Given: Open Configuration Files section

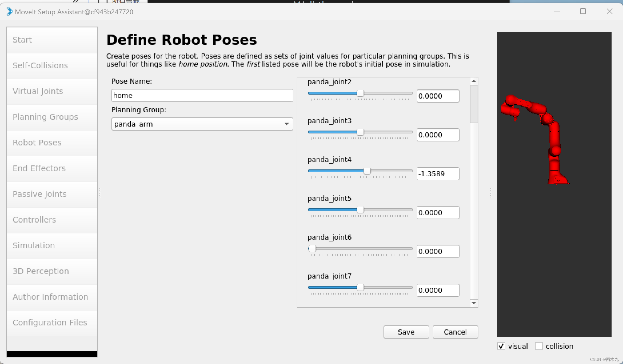Looking at the screenshot, I should [52, 323].
